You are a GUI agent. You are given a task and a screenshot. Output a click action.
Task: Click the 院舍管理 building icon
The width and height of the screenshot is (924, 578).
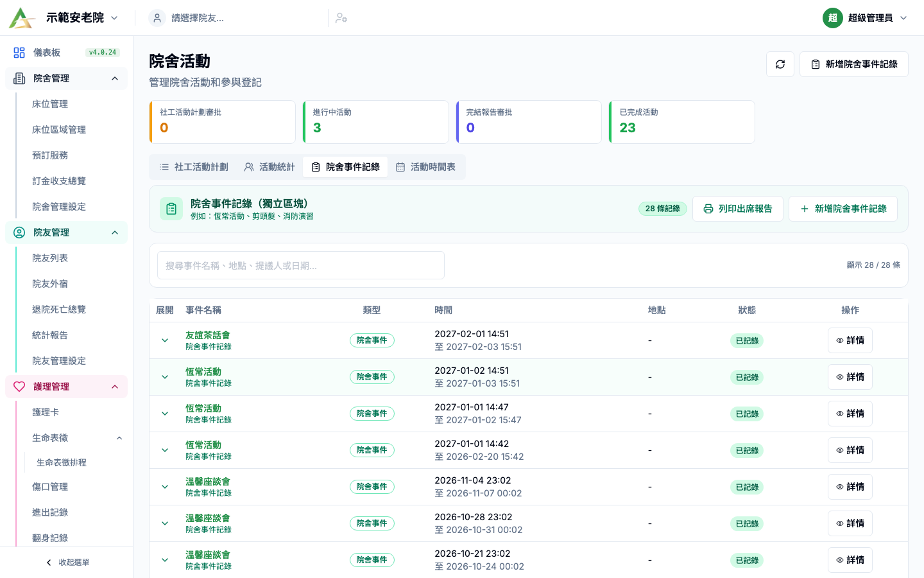[x=19, y=78]
